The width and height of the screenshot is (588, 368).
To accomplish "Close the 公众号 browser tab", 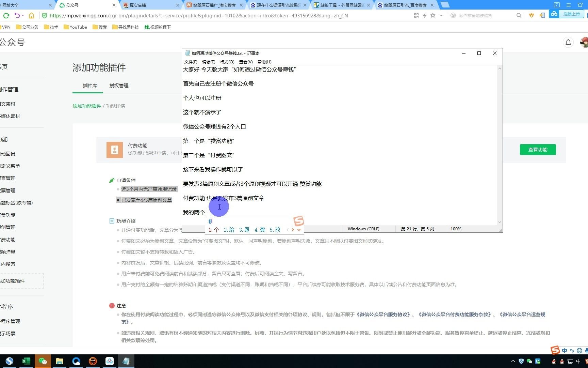I will point(114,5).
